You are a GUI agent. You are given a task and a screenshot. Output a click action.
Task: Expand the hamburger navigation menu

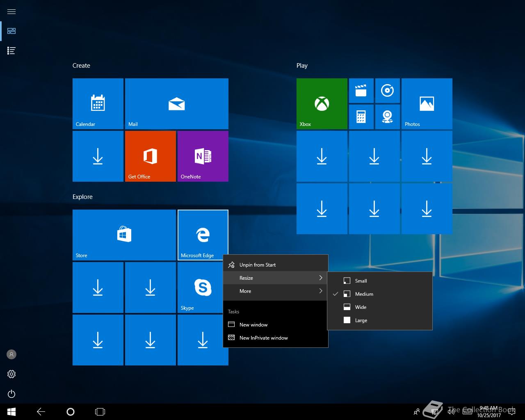click(x=11, y=11)
